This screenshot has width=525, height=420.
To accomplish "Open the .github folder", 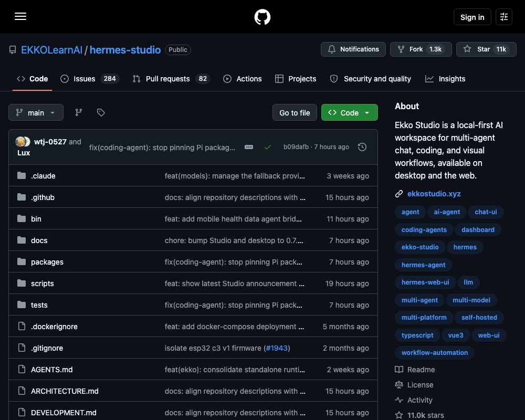I will (43, 197).
